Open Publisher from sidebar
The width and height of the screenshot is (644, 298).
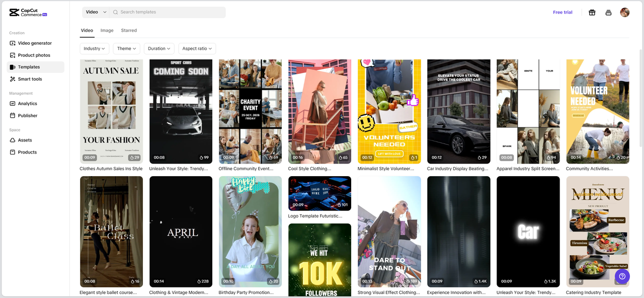28,116
